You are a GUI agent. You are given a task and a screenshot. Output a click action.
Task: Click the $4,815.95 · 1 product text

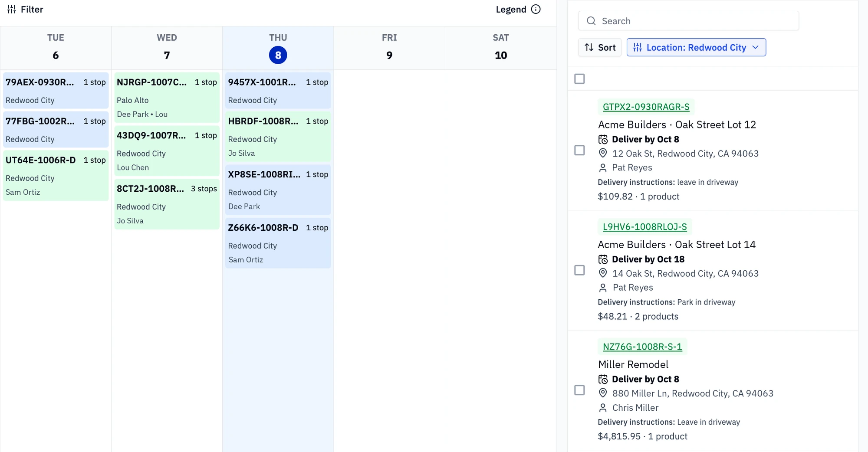tap(642, 436)
